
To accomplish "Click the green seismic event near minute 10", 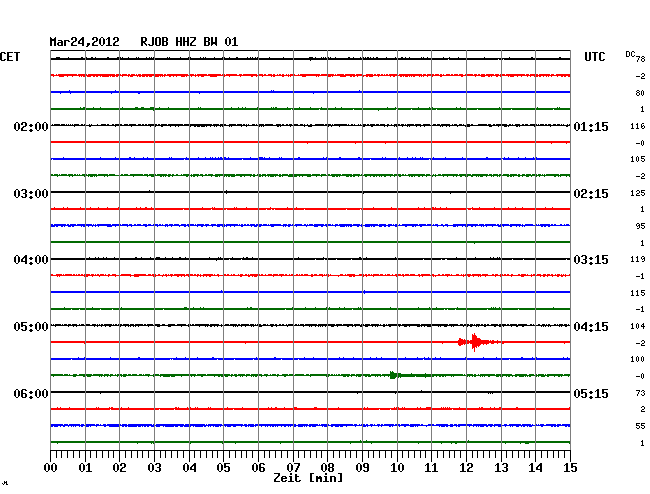I will tap(410, 375).
